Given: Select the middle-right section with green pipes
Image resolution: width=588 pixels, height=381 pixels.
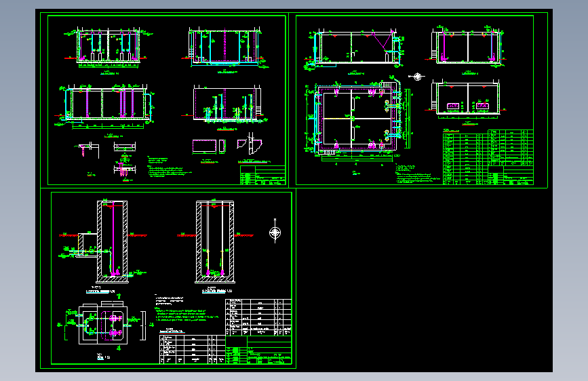Looking at the screenshot, I should click(225, 104).
